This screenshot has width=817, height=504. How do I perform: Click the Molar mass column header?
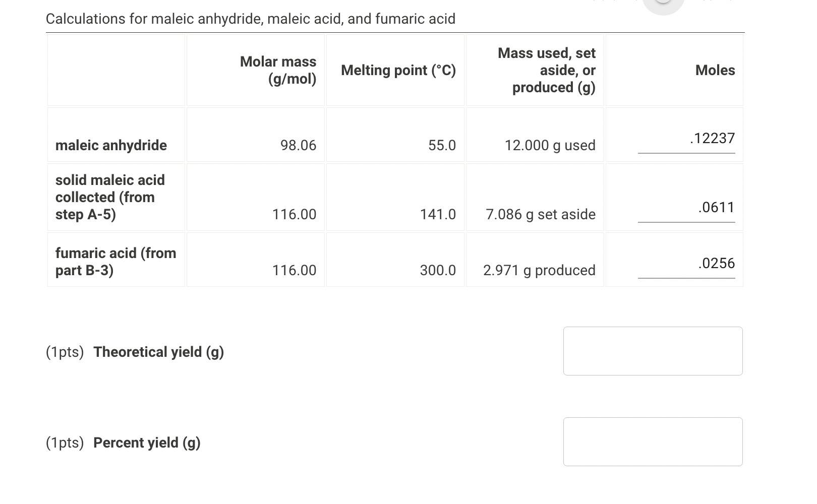[278, 70]
